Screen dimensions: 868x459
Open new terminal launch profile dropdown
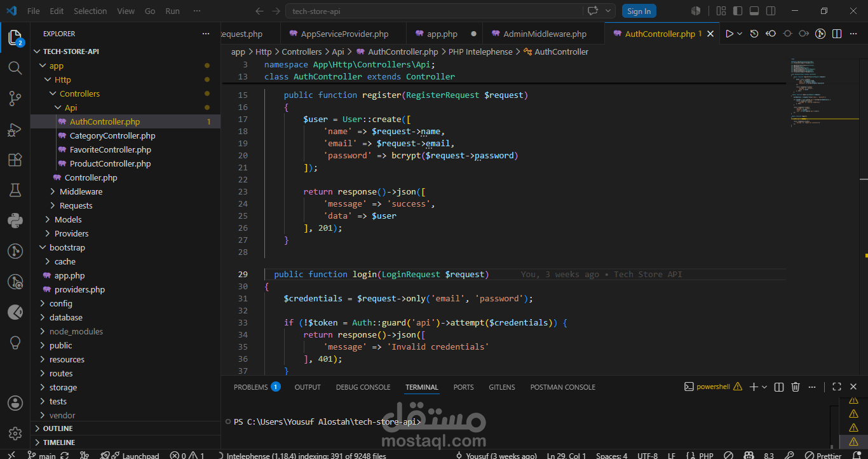(x=764, y=387)
